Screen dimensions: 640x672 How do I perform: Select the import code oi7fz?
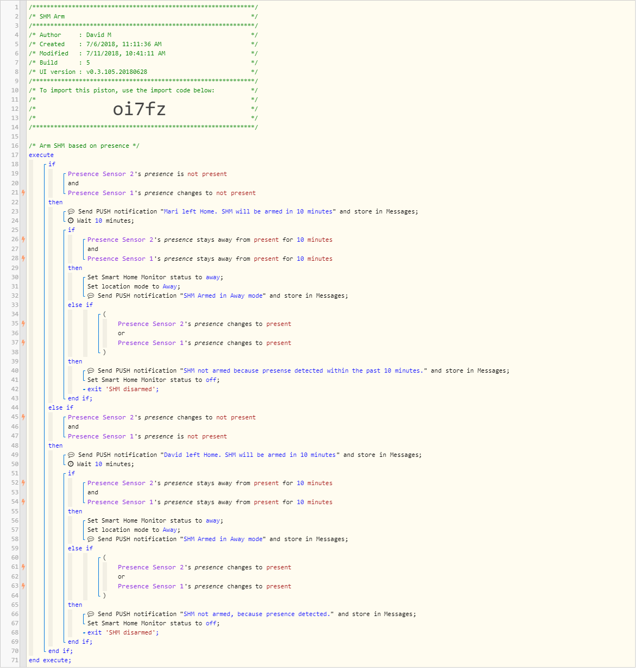tap(139, 109)
